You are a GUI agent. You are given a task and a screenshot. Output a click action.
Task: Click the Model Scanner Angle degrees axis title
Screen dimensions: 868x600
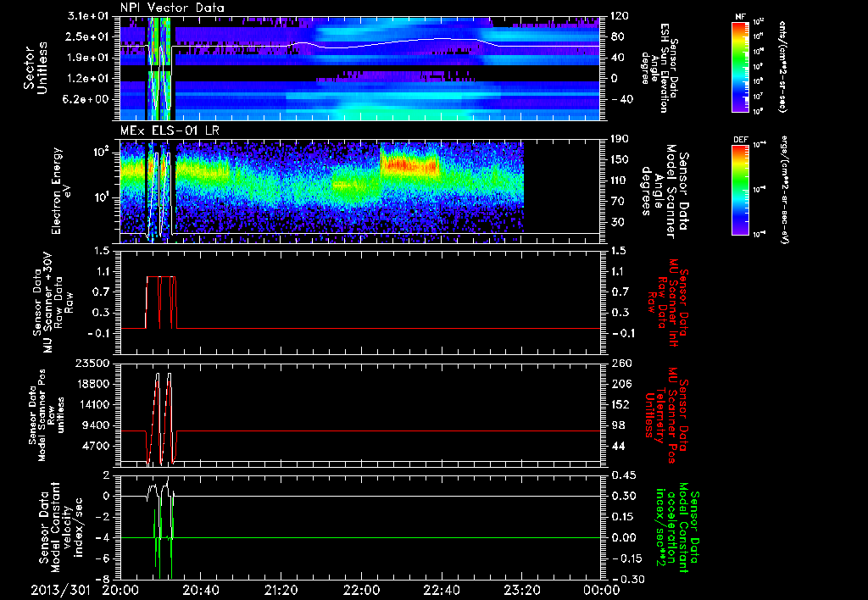(665, 191)
